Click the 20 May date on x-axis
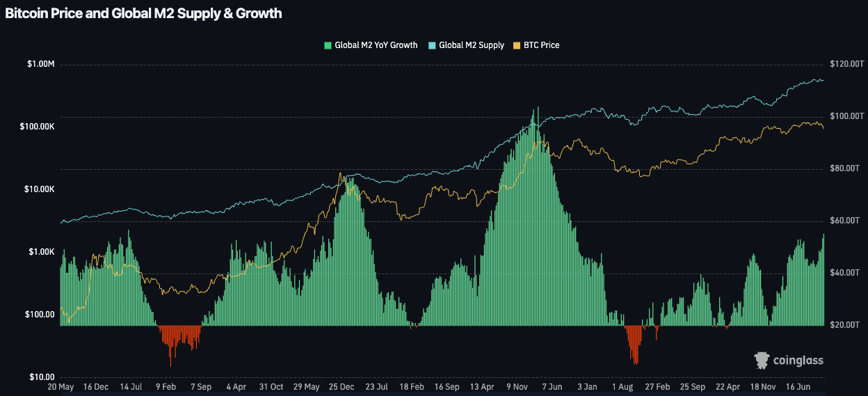This screenshot has width=868, height=396. [61, 386]
